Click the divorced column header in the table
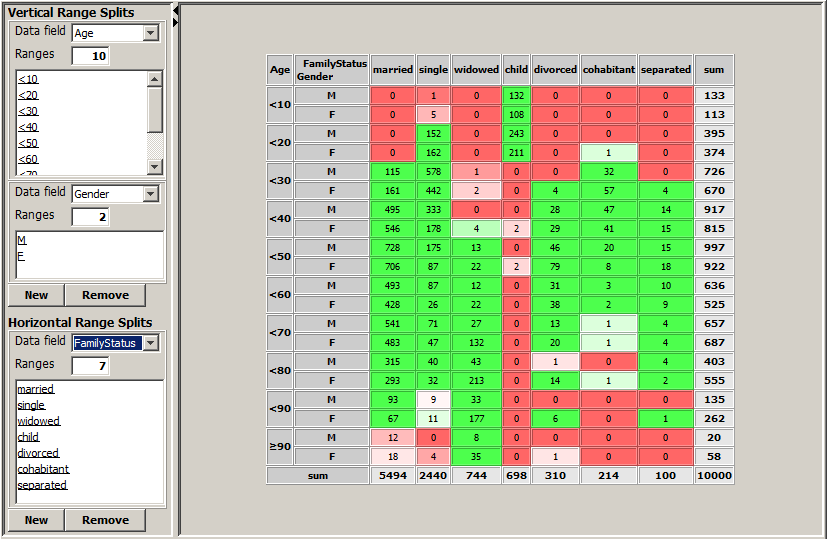The image size is (827, 539). tap(555, 70)
